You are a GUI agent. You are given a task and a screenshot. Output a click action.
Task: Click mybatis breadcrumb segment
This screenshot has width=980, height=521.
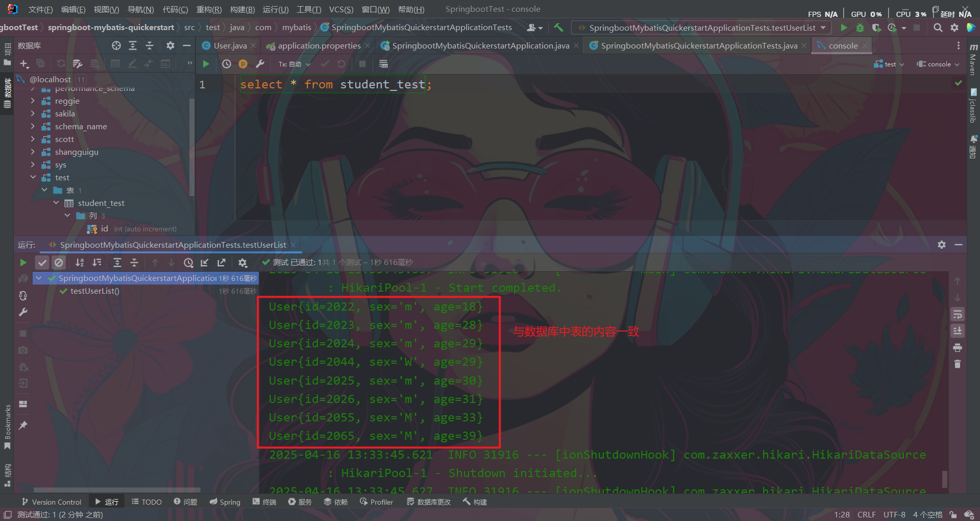click(297, 28)
